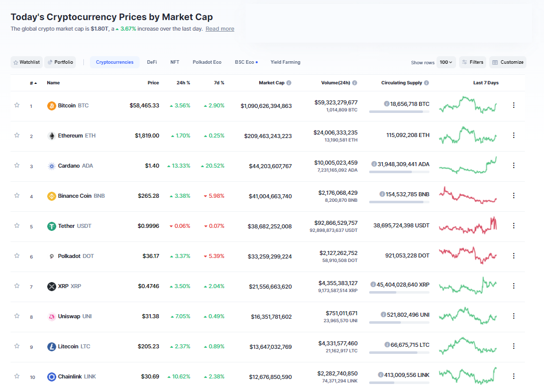Click the Tether logo icon

pyautogui.click(x=51, y=226)
